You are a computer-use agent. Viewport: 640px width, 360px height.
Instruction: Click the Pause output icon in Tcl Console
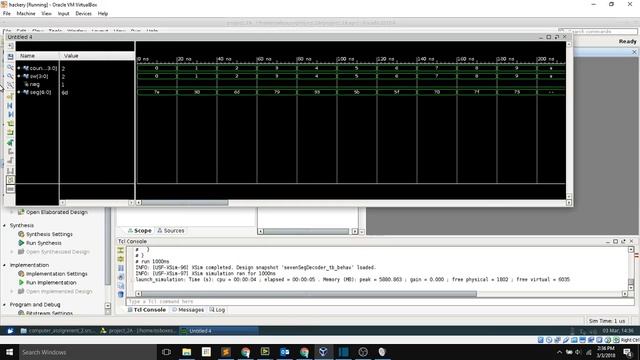[x=121, y=268]
